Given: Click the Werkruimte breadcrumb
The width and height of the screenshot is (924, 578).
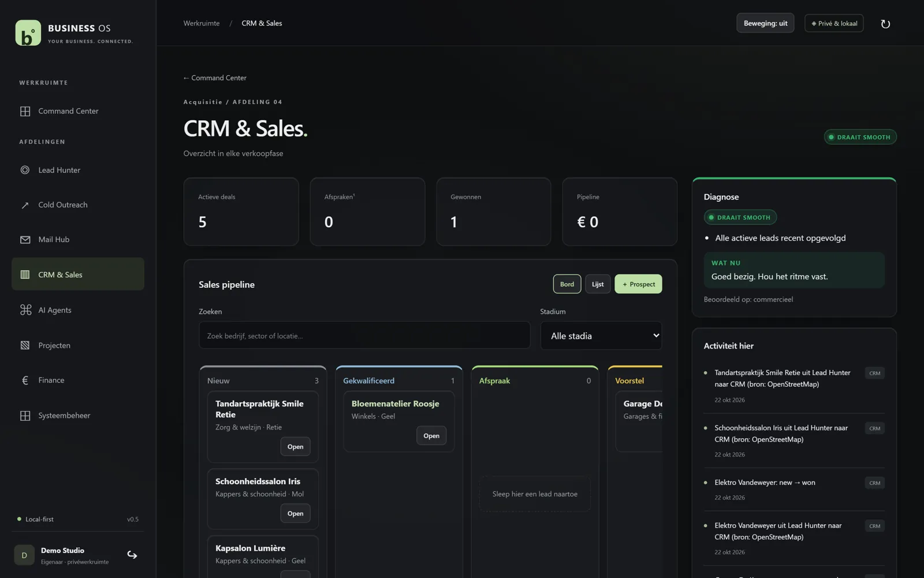Looking at the screenshot, I should tap(202, 23).
